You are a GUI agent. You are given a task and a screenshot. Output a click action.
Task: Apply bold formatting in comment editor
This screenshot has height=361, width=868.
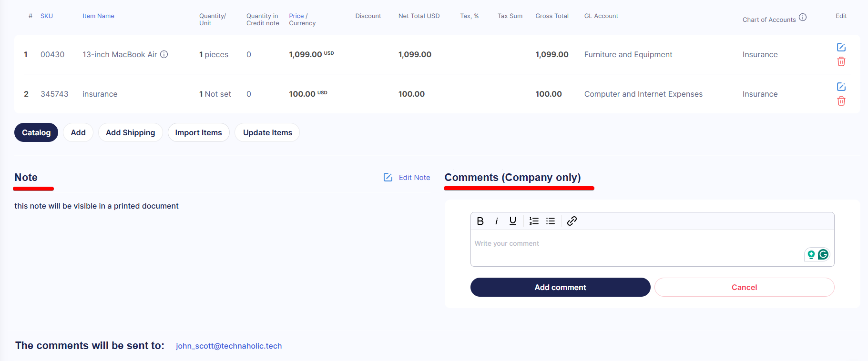point(480,221)
